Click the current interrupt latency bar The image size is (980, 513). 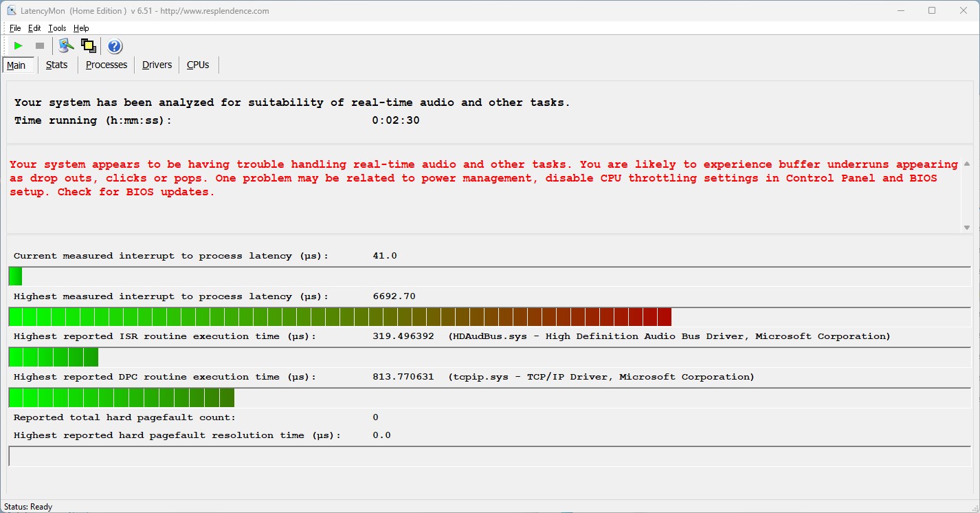point(490,276)
